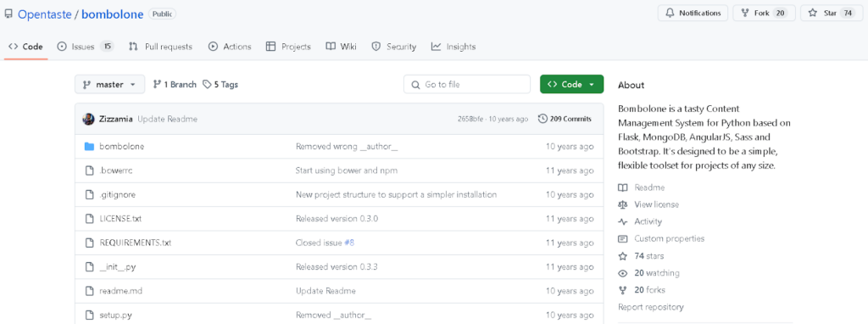The width and height of the screenshot is (868, 324).
Task: Open the 209 Commits history icon
Action: (542, 119)
